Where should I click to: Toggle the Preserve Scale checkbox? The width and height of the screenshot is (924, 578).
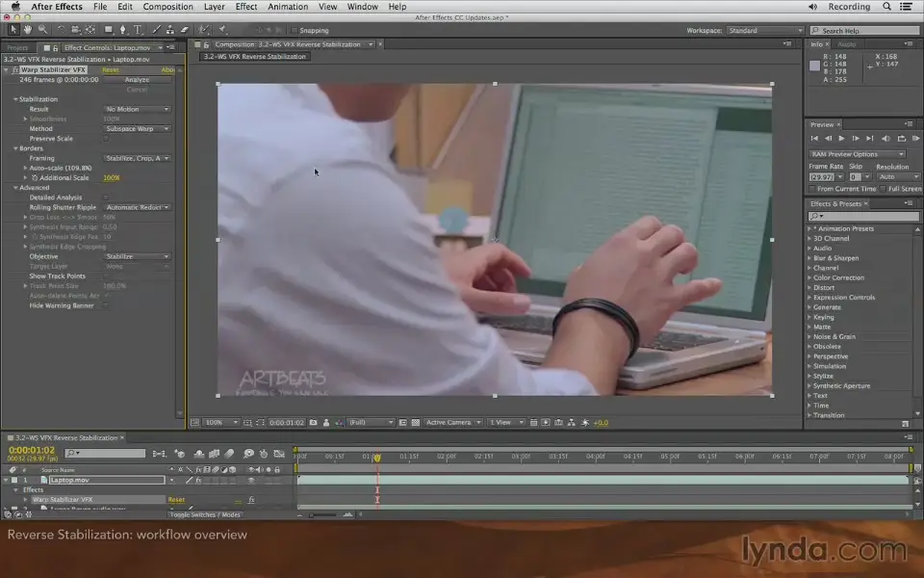pos(106,139)
